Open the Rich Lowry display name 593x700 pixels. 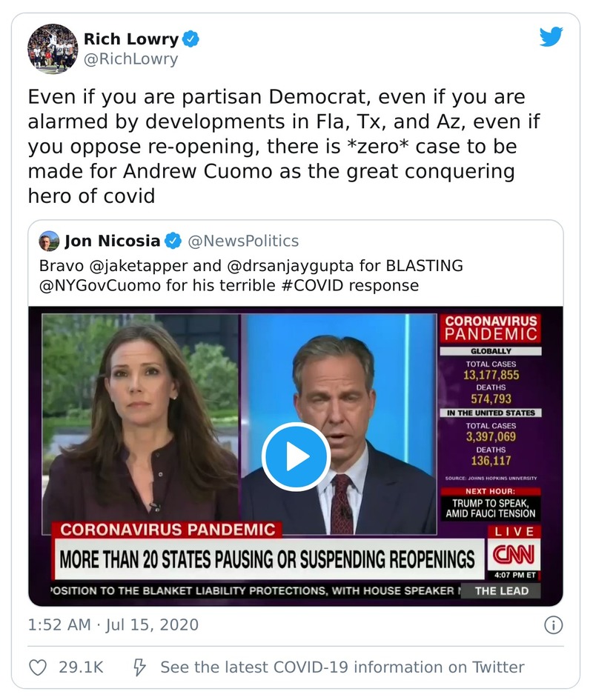(x=130, y=39)
